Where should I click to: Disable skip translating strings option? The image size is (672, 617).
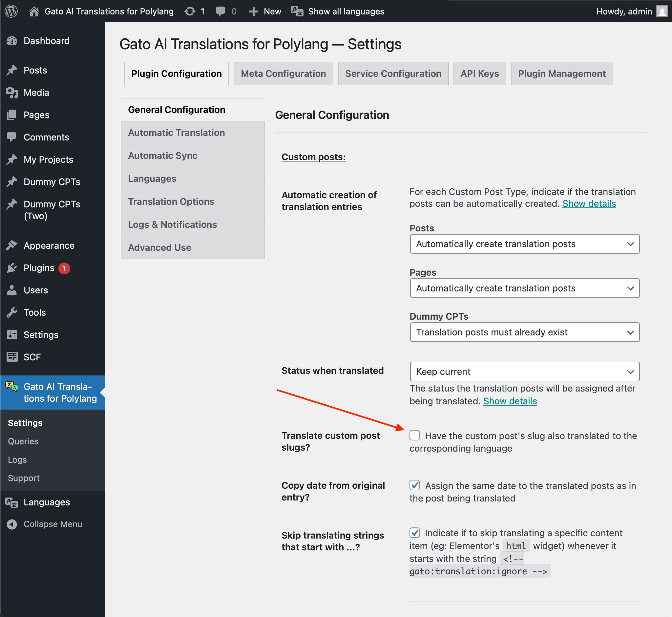pos(415,533)
